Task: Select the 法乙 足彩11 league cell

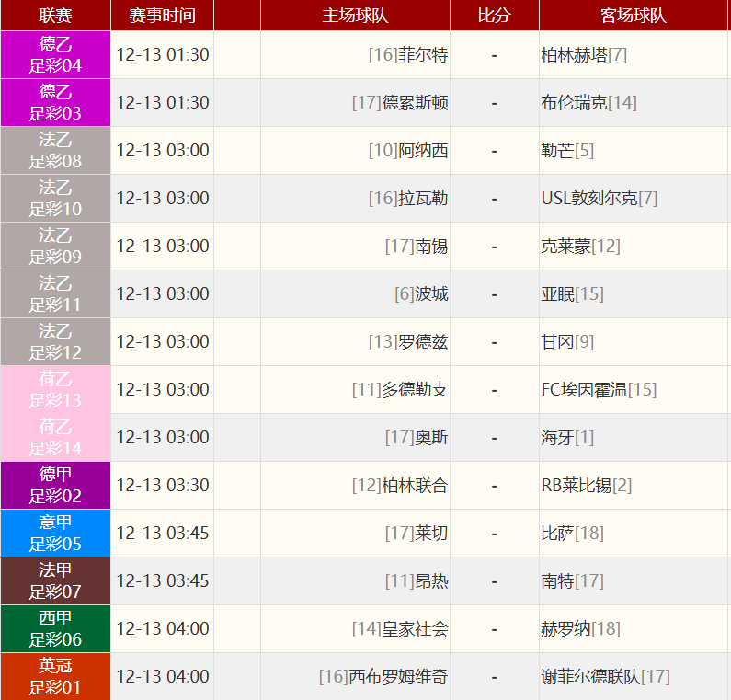Action: click(55, 293)
